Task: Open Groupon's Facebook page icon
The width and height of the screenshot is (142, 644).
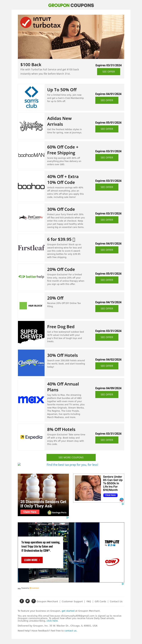Action: [x=22, y=601]
